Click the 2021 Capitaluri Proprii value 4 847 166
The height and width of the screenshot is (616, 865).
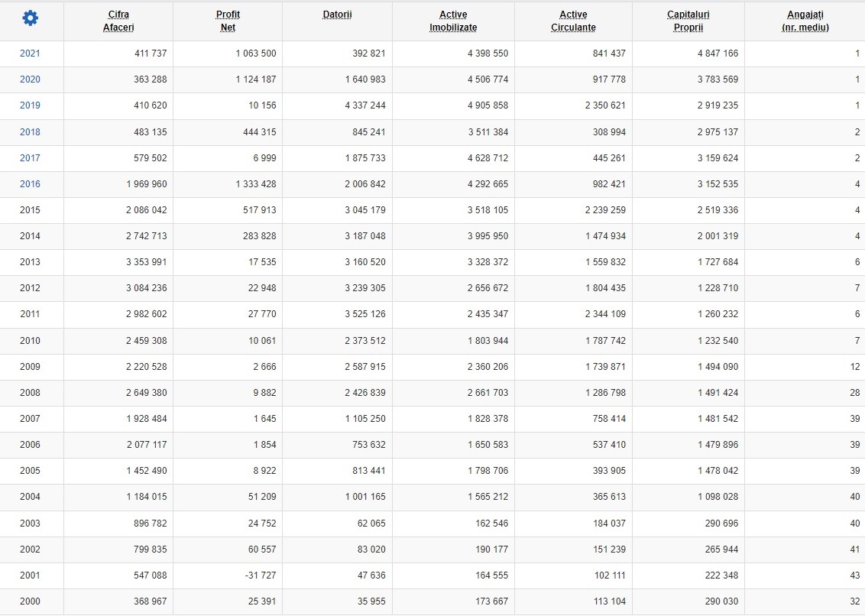[x=718, y=53]
